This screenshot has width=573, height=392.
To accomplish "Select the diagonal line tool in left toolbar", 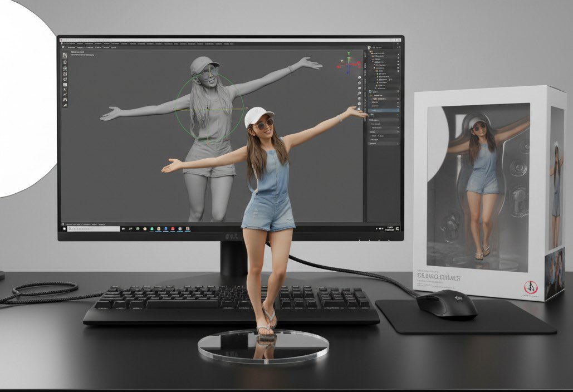I will [x=65, y=94].
